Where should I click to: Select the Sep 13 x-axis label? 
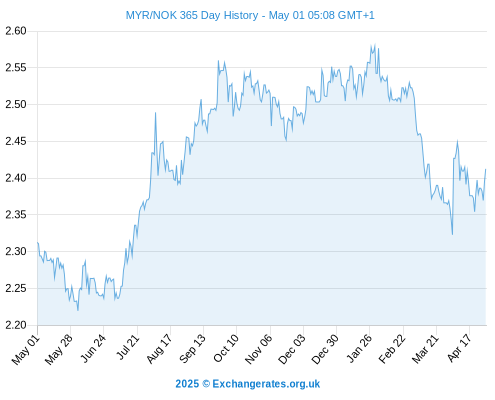[192, 349]
